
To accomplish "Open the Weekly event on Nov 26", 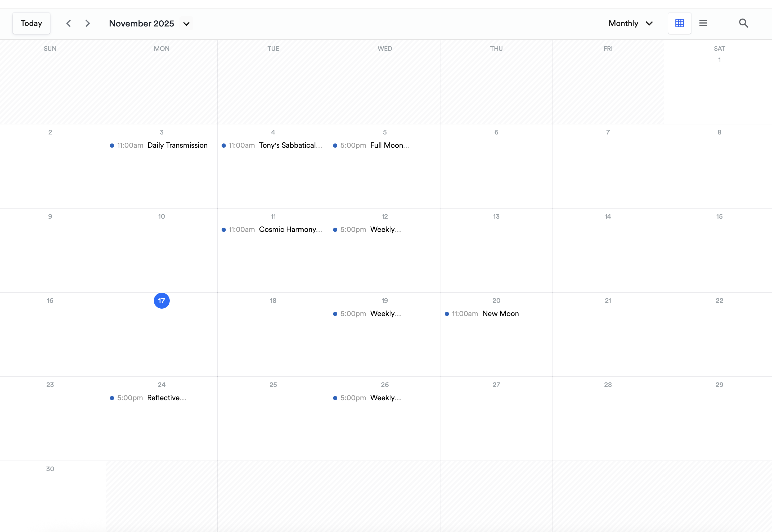I will (x=385, y=398).
